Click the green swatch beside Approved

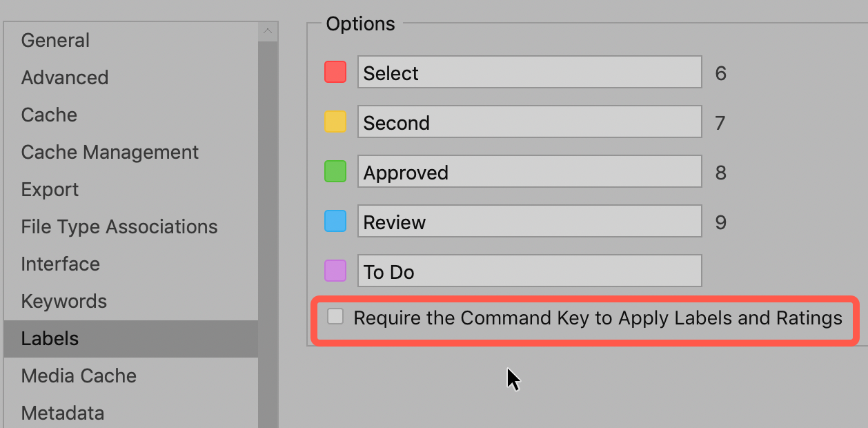pos(335,171)
